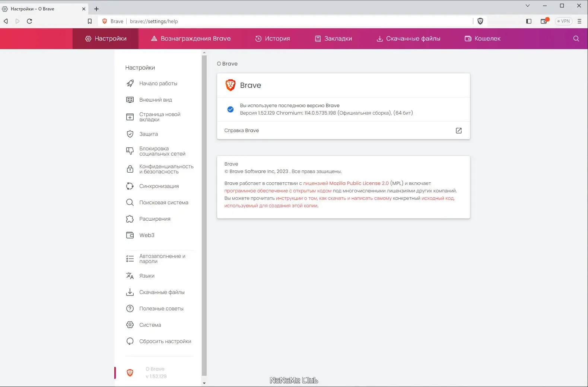Click the sidebar scrollbar down arrow
The image size is (588, 387).
[x=204, y=383]
